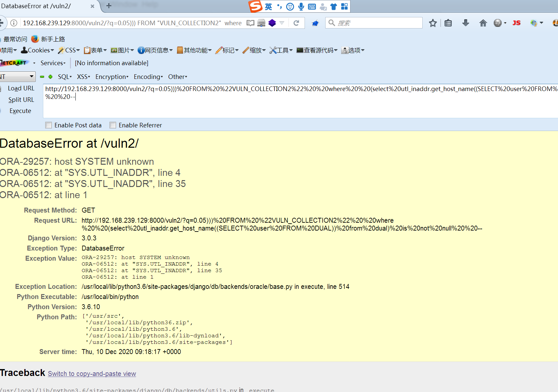Open the Switch to copy-and-paste view link
The height and width of the screenshot is (392, 558).
pyautogui.click(x=92, y=374)
